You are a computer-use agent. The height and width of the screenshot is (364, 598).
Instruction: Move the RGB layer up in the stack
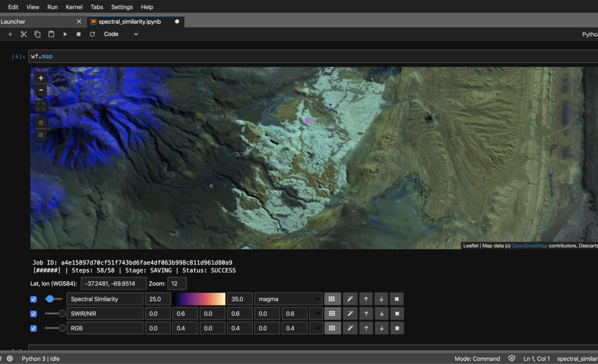[366, 328]
